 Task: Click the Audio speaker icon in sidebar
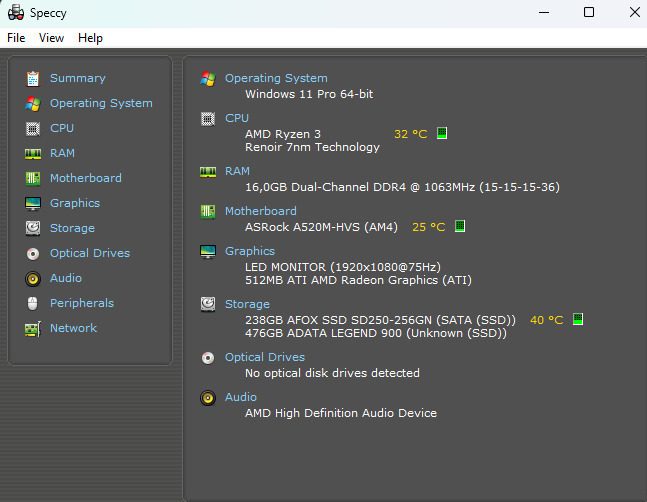(33, 279)
